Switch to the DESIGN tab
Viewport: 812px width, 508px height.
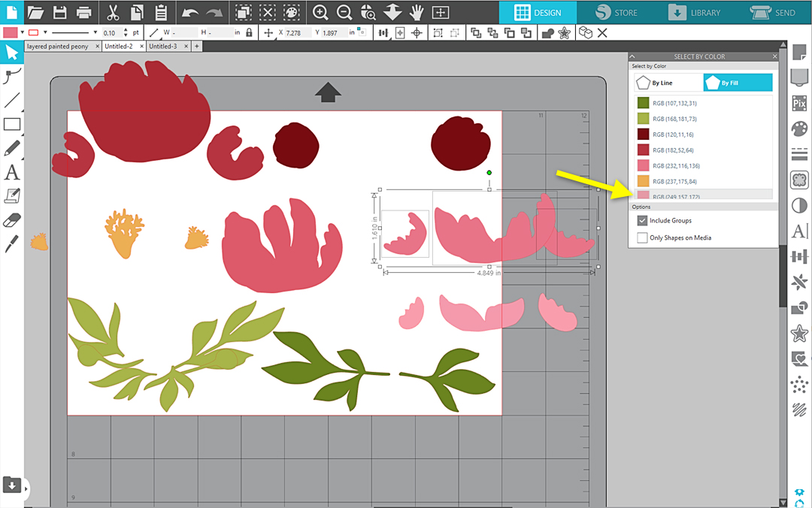click(x=538, y=13)
